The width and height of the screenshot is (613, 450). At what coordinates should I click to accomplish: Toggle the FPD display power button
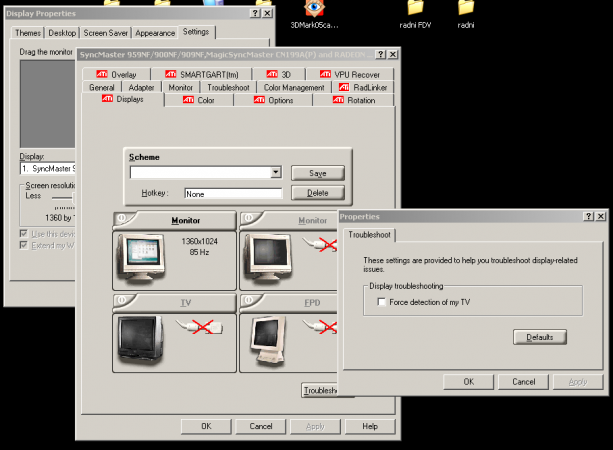249,300
